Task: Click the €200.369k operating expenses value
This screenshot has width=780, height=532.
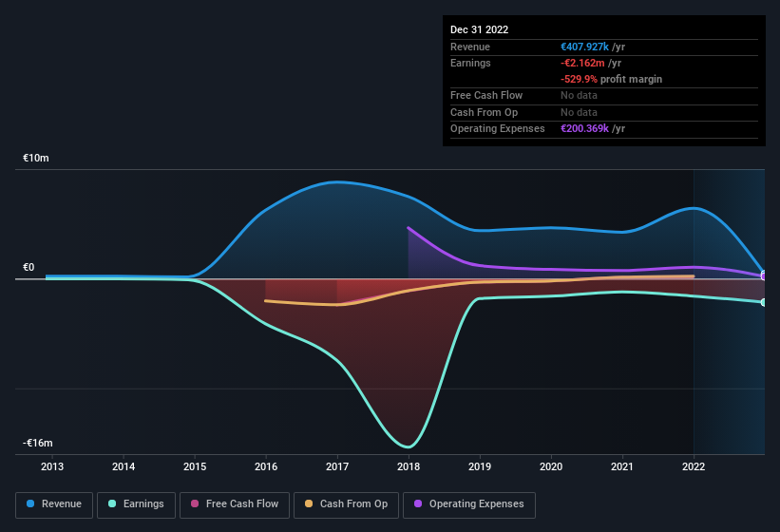Action: [584, 129]
